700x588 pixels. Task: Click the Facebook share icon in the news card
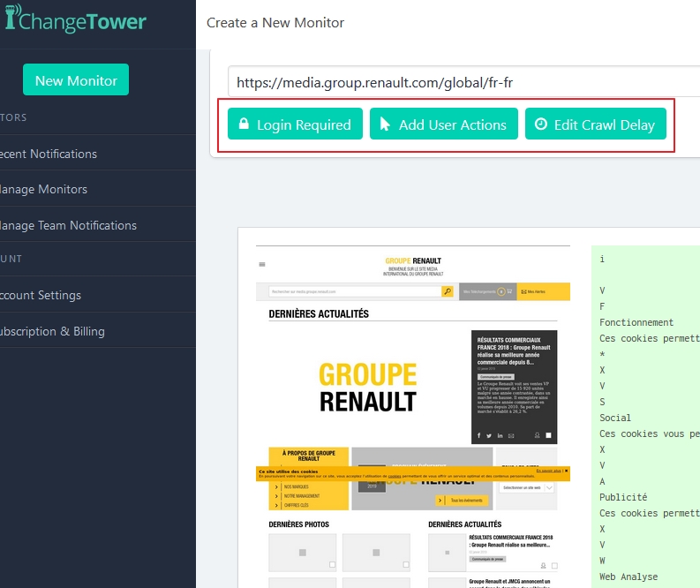tap(479, 435)
